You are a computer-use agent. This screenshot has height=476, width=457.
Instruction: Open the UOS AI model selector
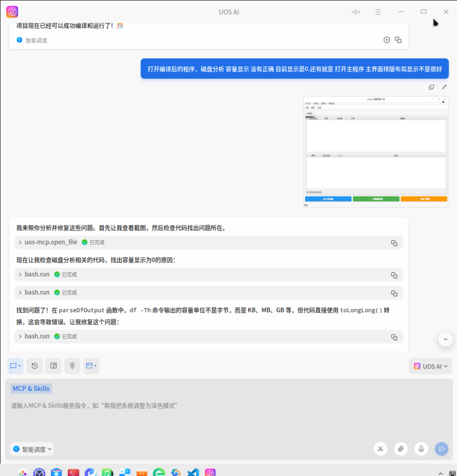[431, 366]
